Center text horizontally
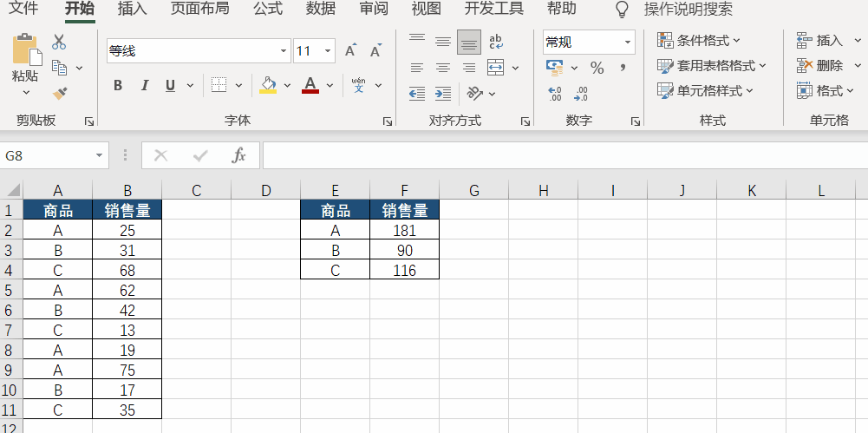This screenshot has height=433, width=868. coord(443,68)
